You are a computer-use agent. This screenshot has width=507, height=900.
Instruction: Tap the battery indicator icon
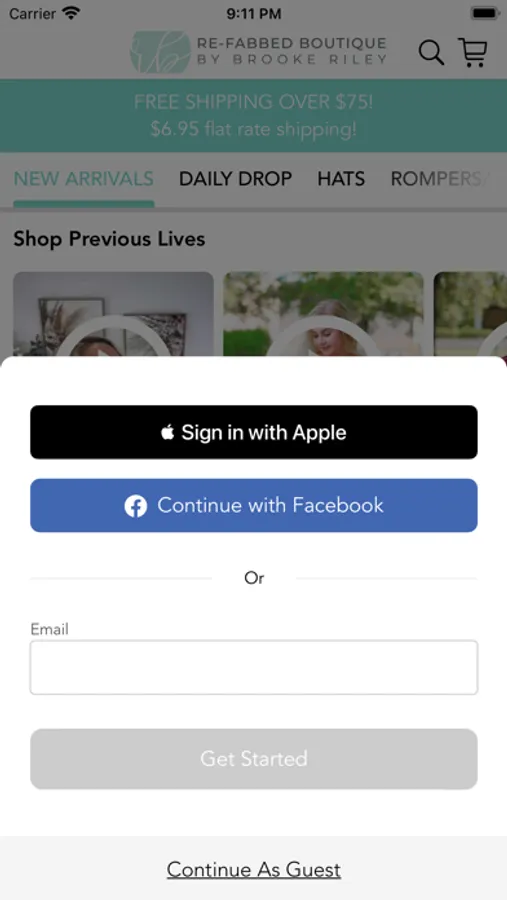click(x=486, y=13)
